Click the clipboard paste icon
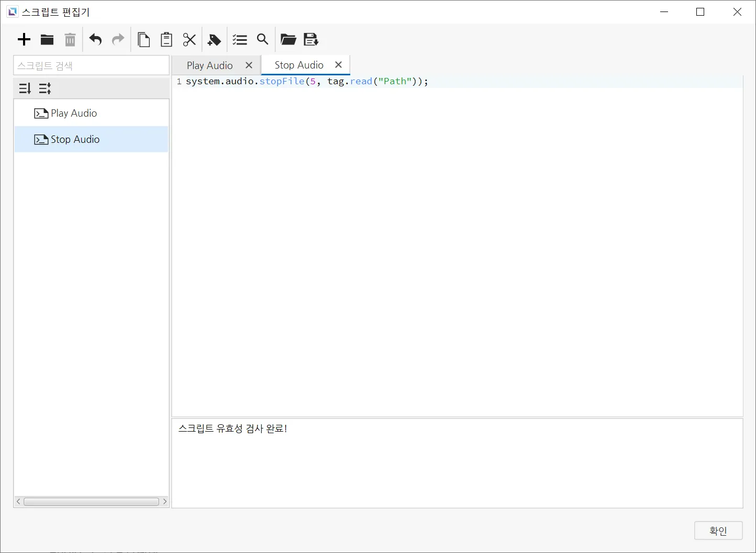The width and height of the screenshot is (756, 553). (166, 40)
